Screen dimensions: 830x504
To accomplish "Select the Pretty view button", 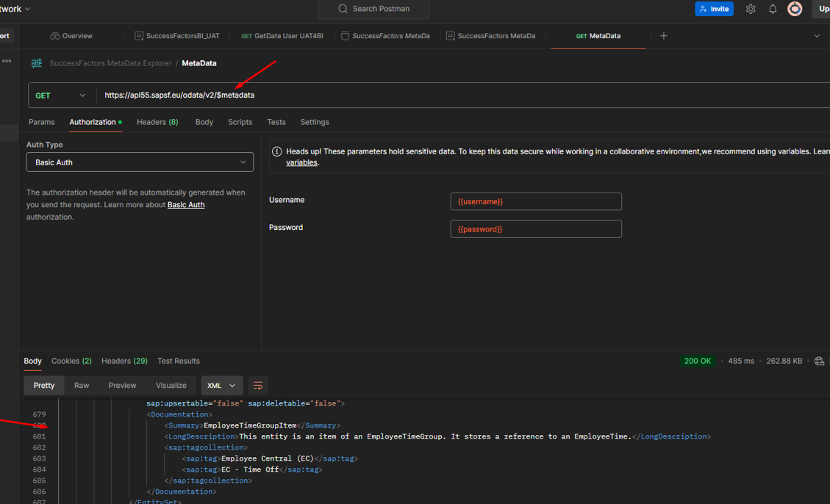I will click(x=44, y=386).
